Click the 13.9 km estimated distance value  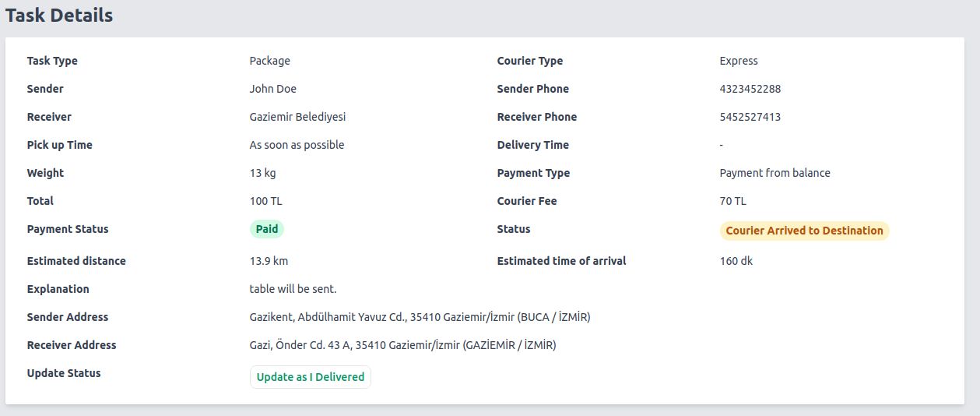coord(269,261)
